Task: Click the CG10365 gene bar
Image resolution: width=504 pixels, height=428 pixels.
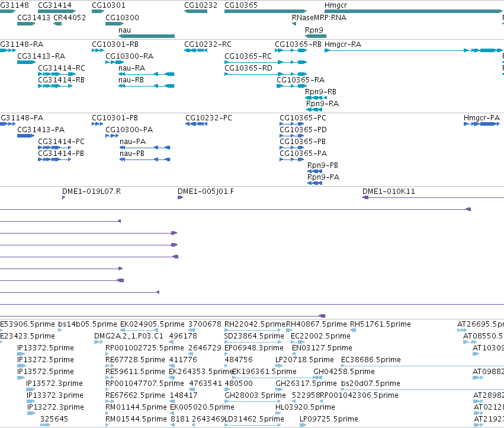Action: click(x=266, y=11)
